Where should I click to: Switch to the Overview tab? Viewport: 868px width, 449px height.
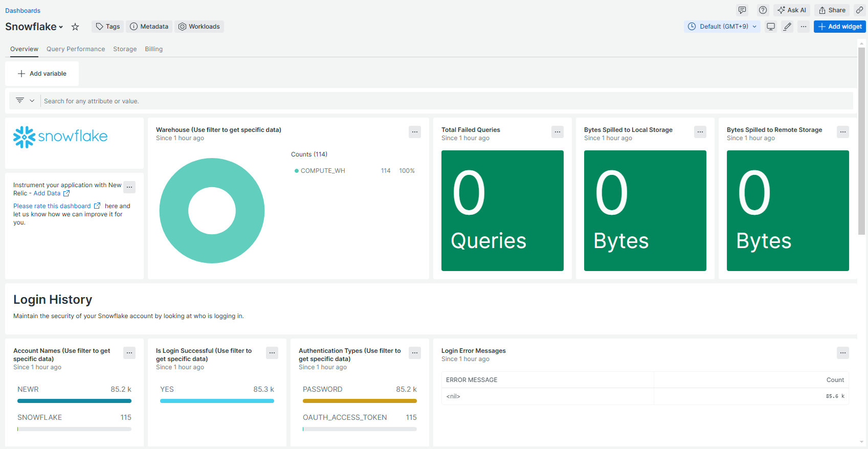tap(24, 49)
